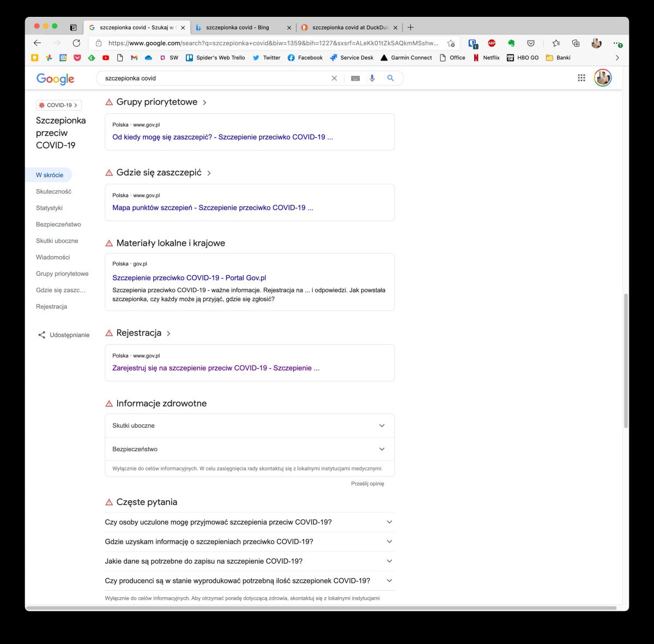Screen dimensions: 654x644
Task: Open the Bitwarden extension icon
Action: tap(473, 43)
